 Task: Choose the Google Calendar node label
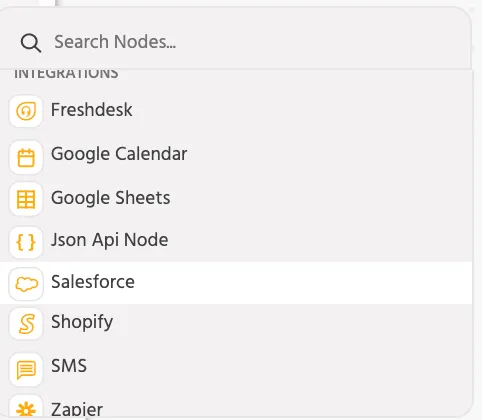click(x=119, y=154)
